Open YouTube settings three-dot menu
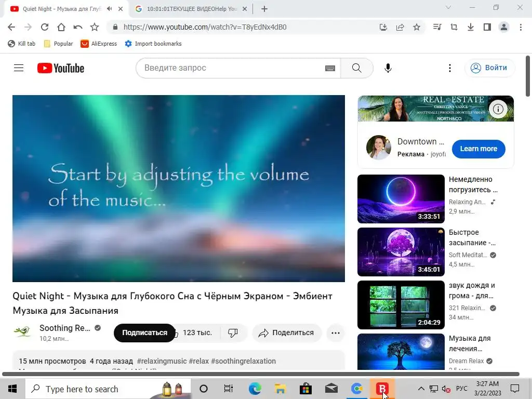The image size is (532, 399). coord(450,68)
